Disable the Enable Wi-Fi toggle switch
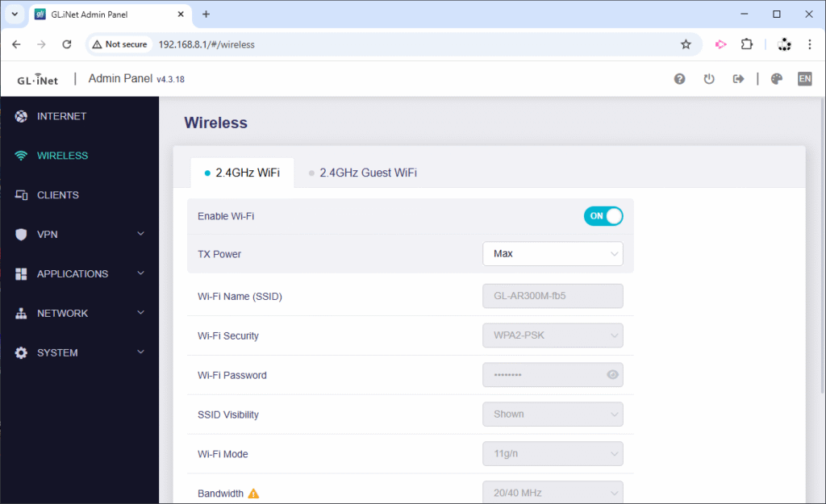This screenshot has width=826, height=504. click(x=603, y=216)
